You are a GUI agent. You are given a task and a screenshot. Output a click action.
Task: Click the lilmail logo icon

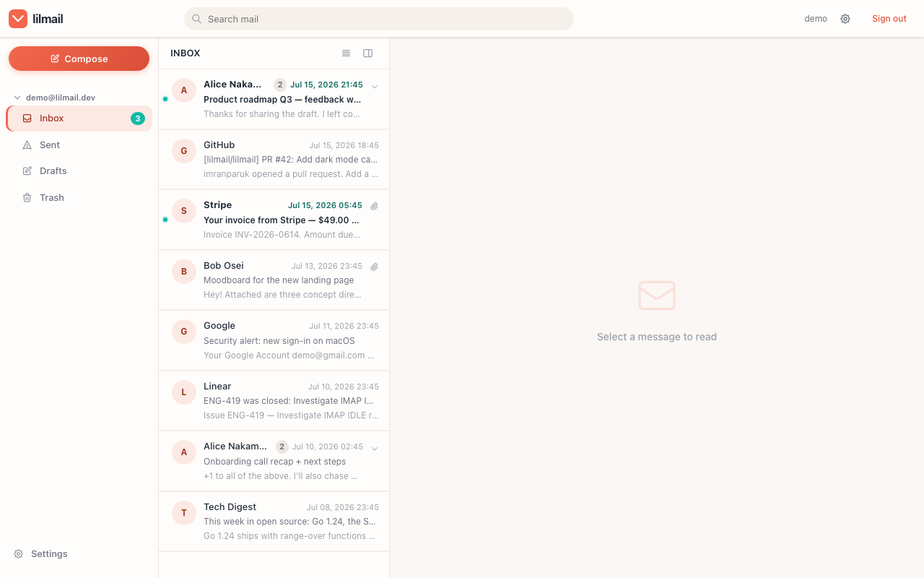[18, 19]
